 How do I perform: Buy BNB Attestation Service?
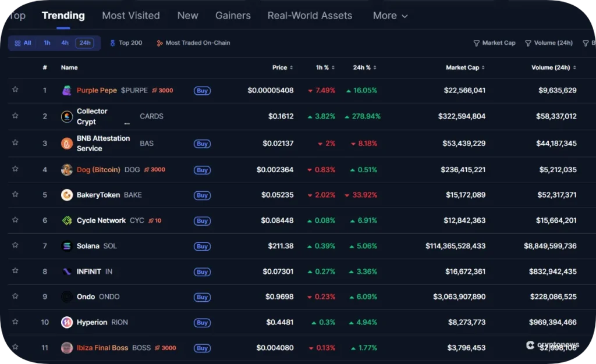click(202, 144)
